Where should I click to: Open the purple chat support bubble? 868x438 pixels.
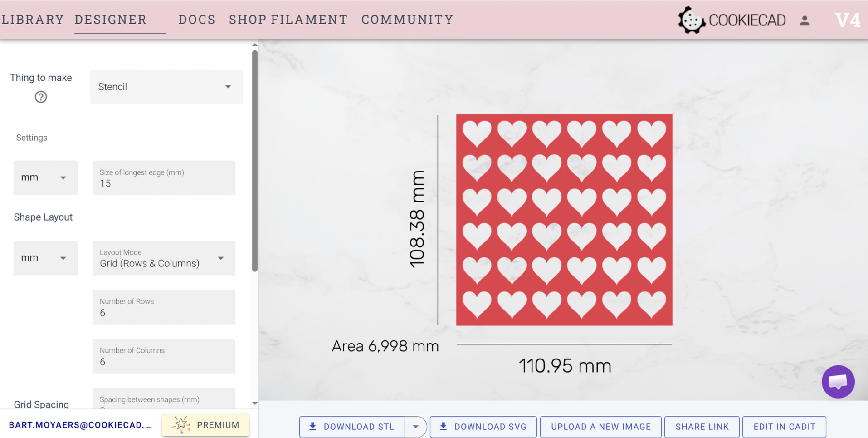[x=838, y=382]
